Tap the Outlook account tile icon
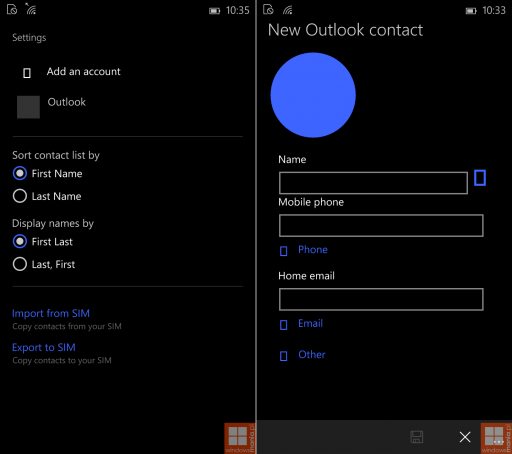This screenshot has height=454, width=512. point(28,107)
